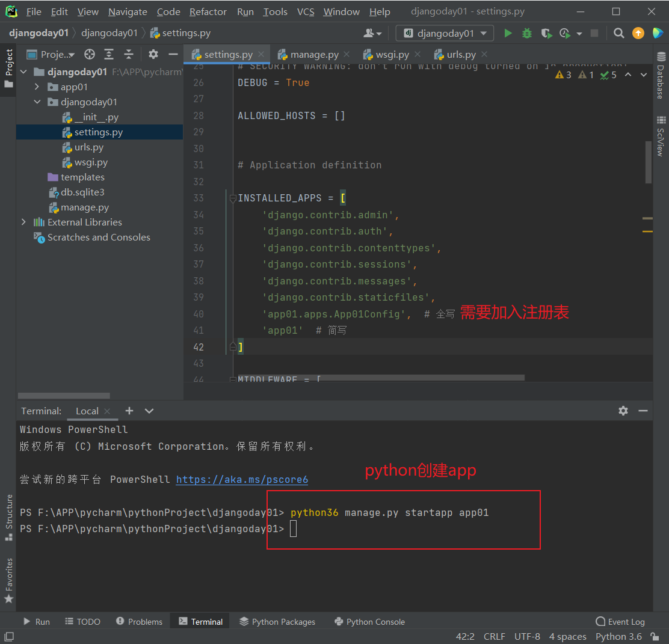Select db.sqlite3 in the project tree
The height and width of the screenshot is (644, 669).
82,192
